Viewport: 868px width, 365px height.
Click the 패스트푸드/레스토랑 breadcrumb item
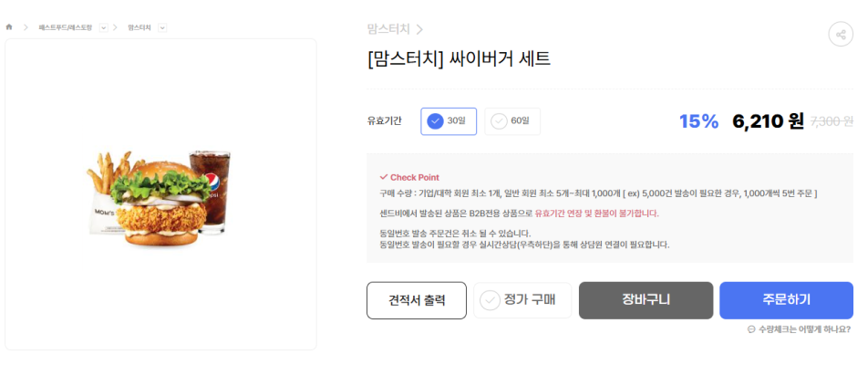66,27
